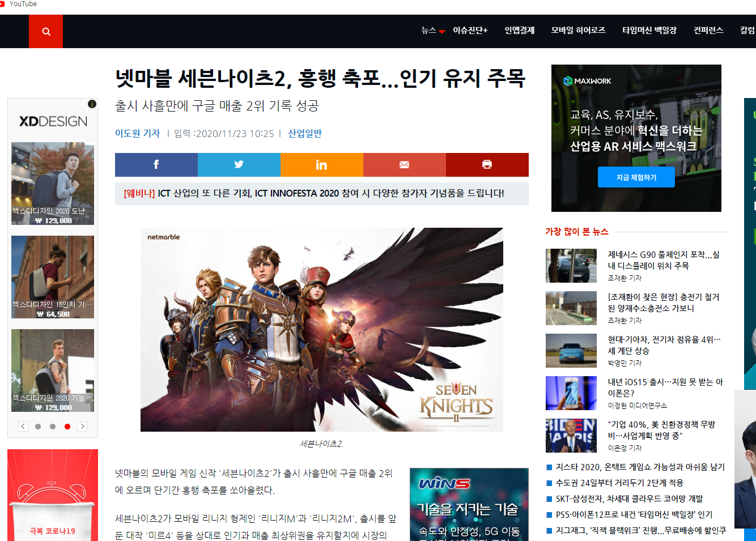Open 기업 40% 친환경정책 article link
Image resolution: width=756 pixels, height=541 pixels.
click(661, 430)
